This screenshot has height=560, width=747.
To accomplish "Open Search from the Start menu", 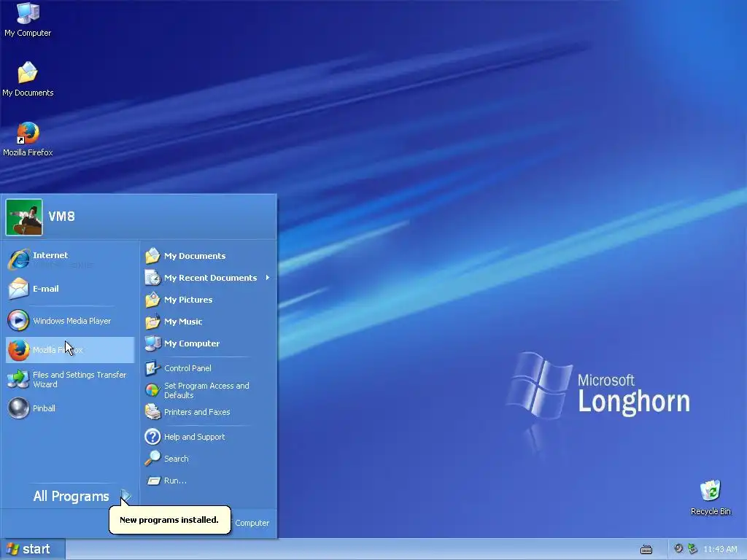I will (x=208, y=459).
